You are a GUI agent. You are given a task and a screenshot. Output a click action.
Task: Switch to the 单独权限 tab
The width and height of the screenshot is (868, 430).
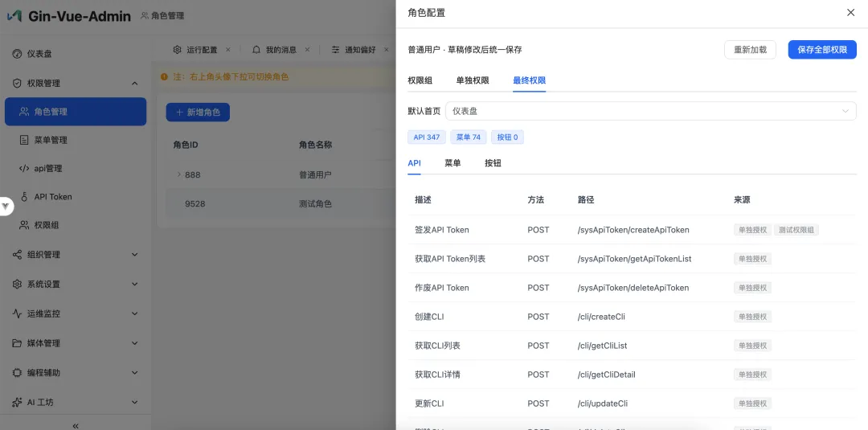click(x=473, y=80)
